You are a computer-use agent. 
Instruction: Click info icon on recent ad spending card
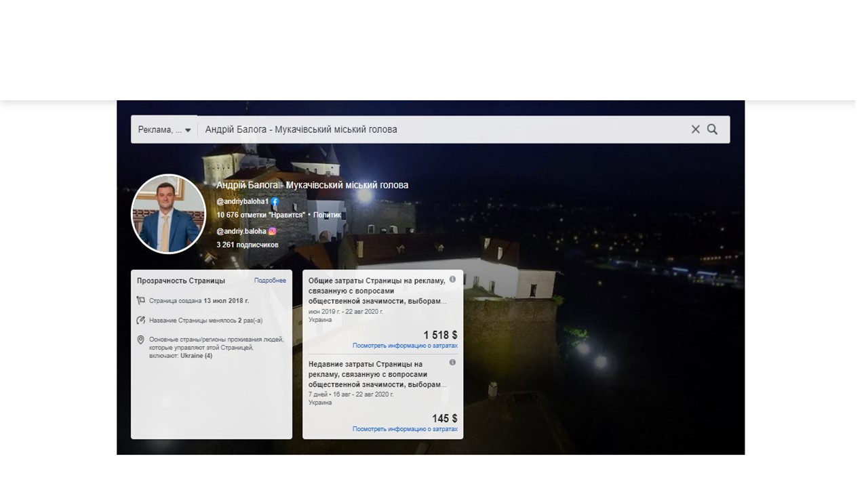pyautogui.click(x=452, y=363)
